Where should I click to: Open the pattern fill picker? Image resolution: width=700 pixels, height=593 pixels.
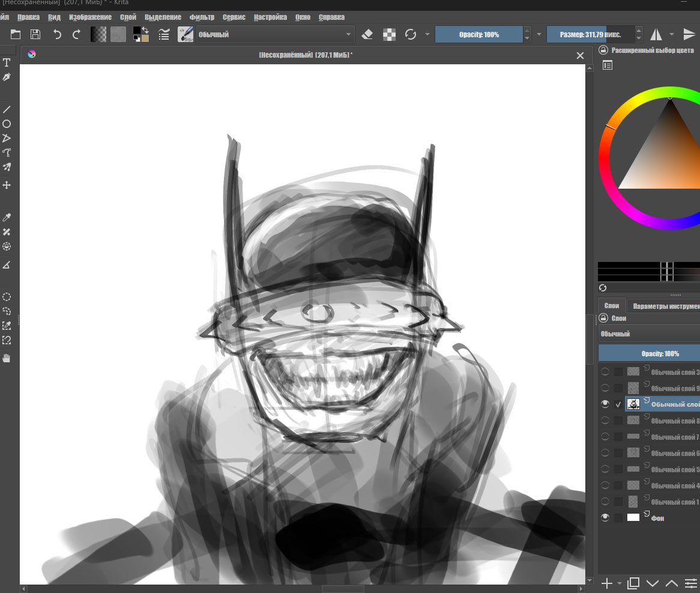(x=118, y=34)
